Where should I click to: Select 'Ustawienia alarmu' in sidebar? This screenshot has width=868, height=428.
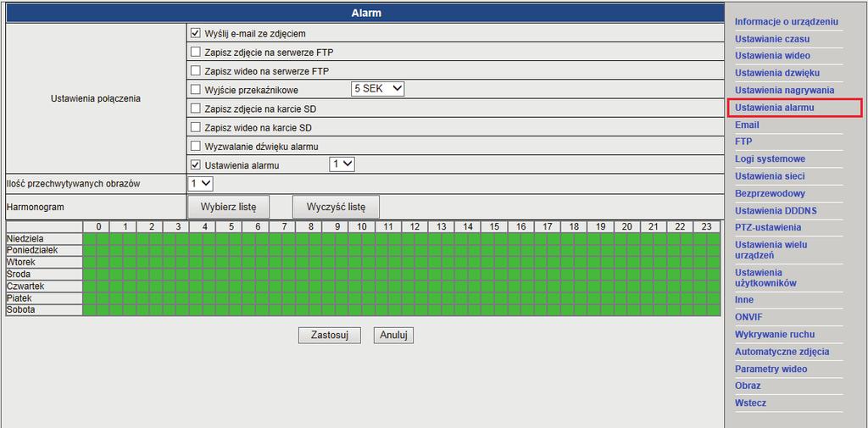(775, 108)
